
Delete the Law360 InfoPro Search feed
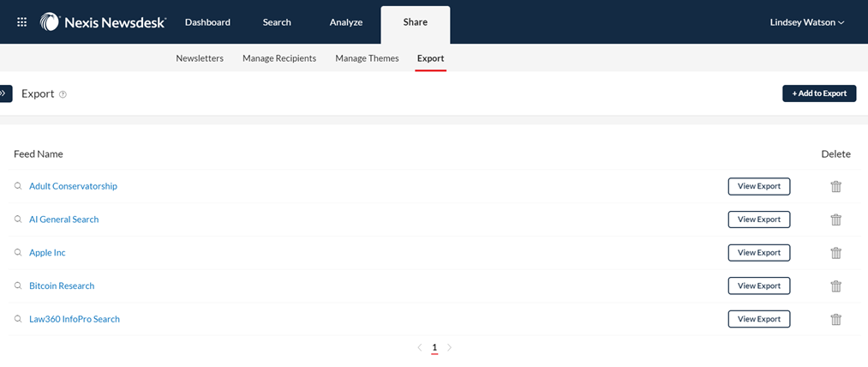pos(836,319)
